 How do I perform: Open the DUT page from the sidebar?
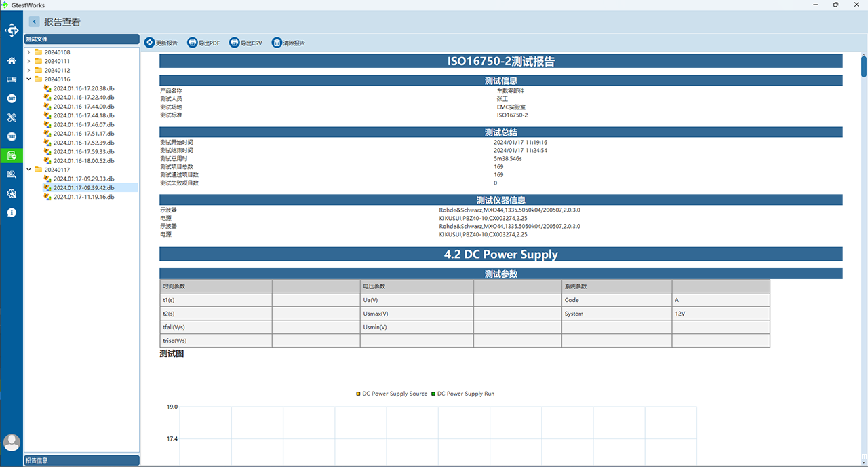point(12,98)
